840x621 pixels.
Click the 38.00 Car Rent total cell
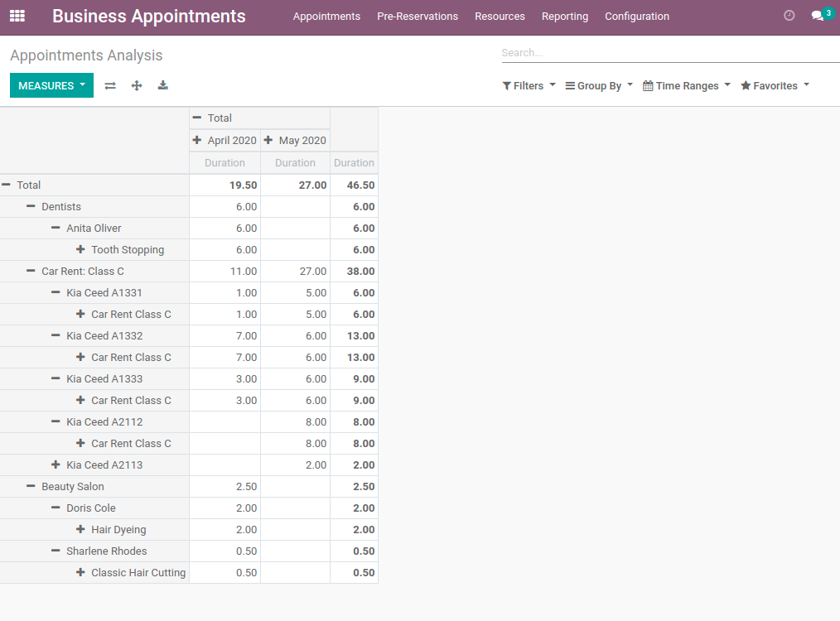pyautogui.click(x=354, y=272)
